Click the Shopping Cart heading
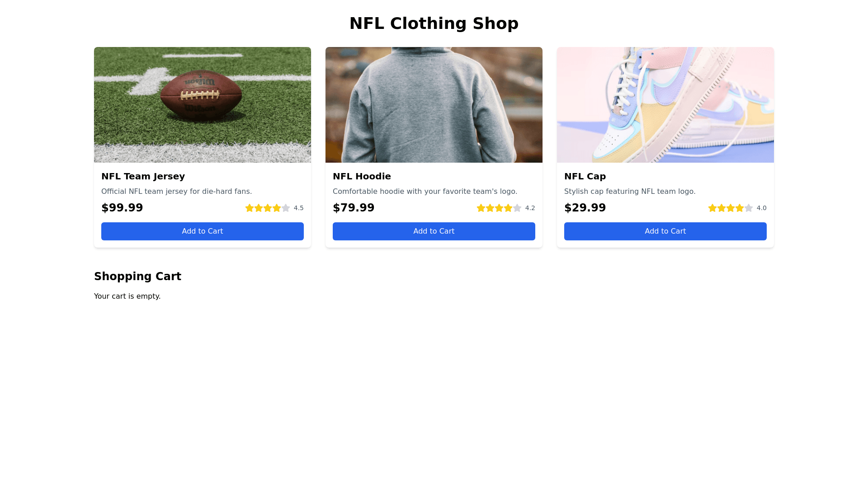 point(137,277)
